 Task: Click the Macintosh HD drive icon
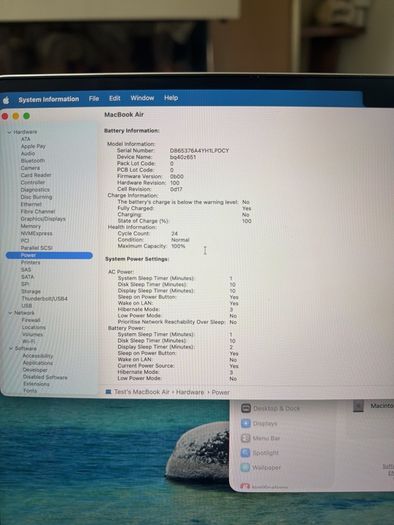358,406
